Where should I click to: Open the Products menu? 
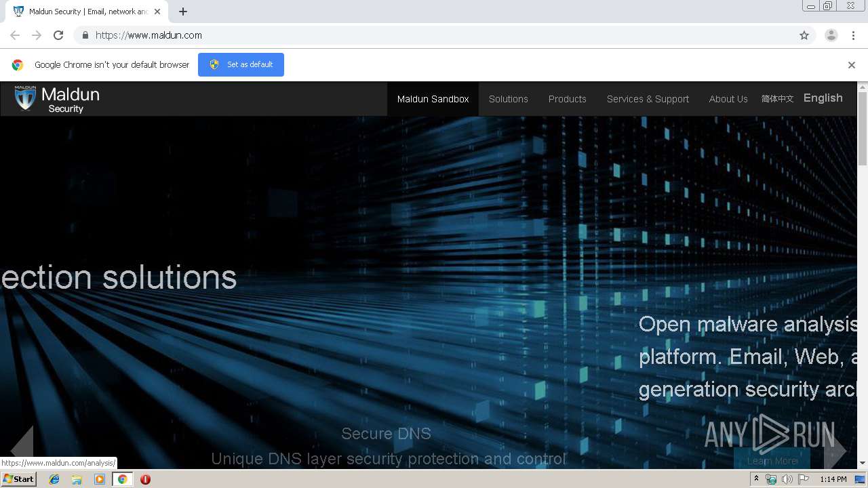click(x=567, y=99)
